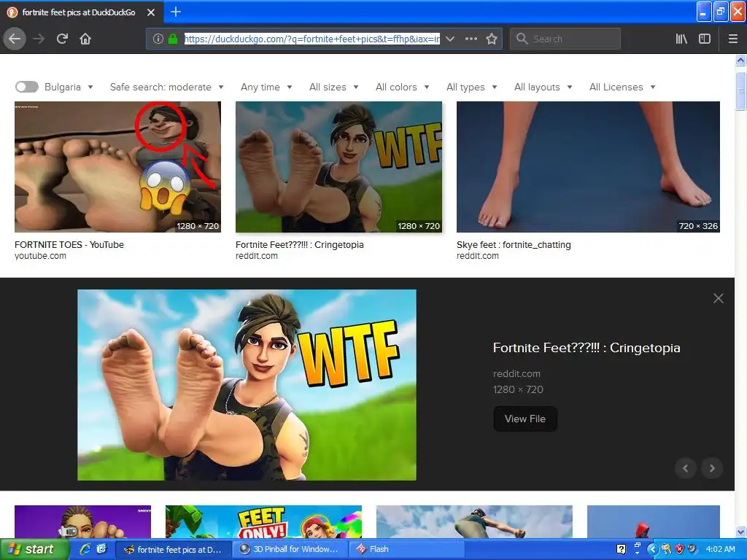Open a new browser tab

[x=175, y=12]
